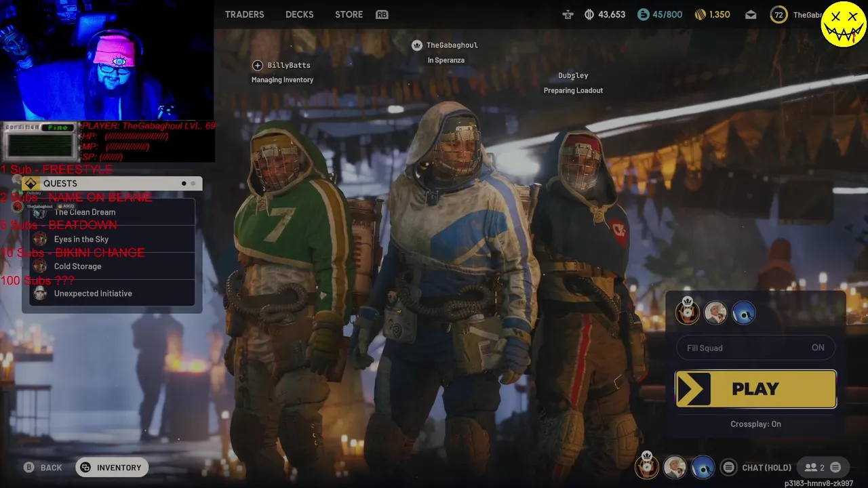
Task: Open menu icon right of friends count
Action: 835,468
